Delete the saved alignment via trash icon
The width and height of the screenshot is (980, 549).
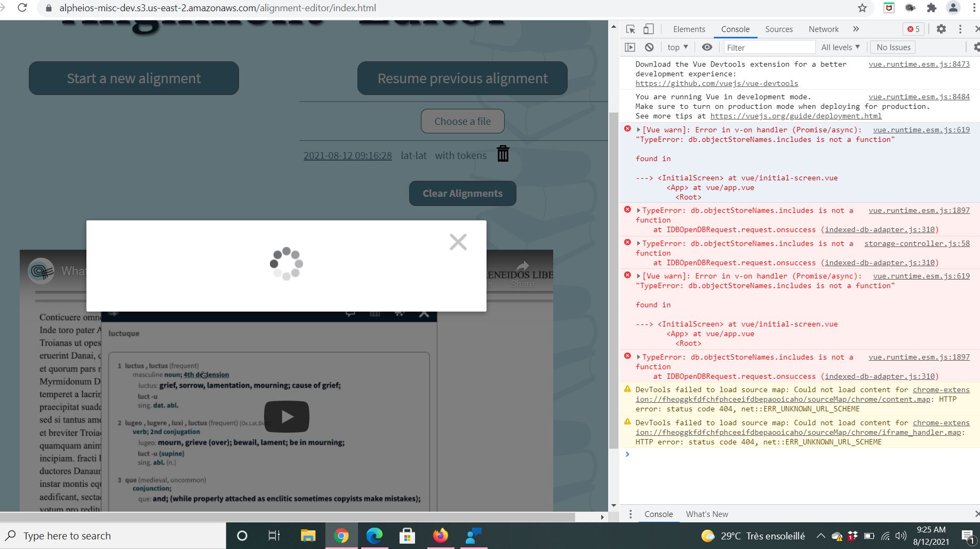502,154
